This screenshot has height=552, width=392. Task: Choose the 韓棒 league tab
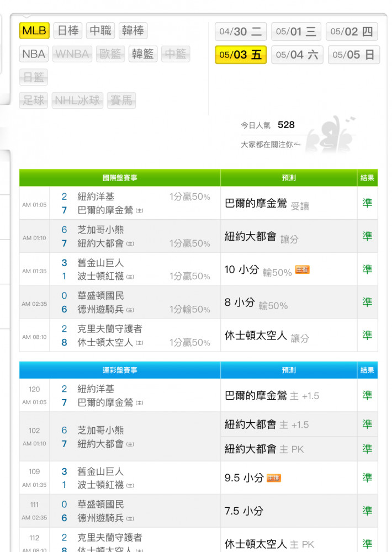133,30
